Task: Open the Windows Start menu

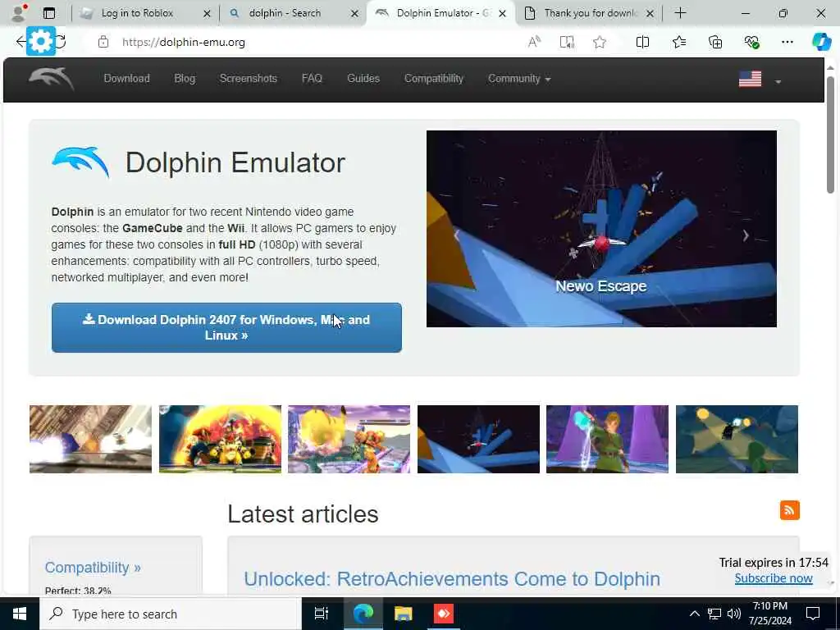Action: click(x=20, y=614)
